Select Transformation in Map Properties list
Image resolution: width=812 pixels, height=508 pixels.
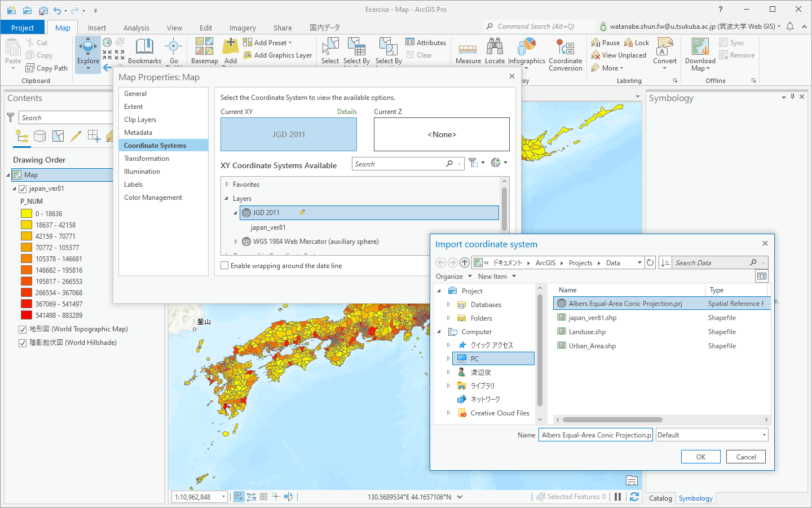tap(147, 159)
